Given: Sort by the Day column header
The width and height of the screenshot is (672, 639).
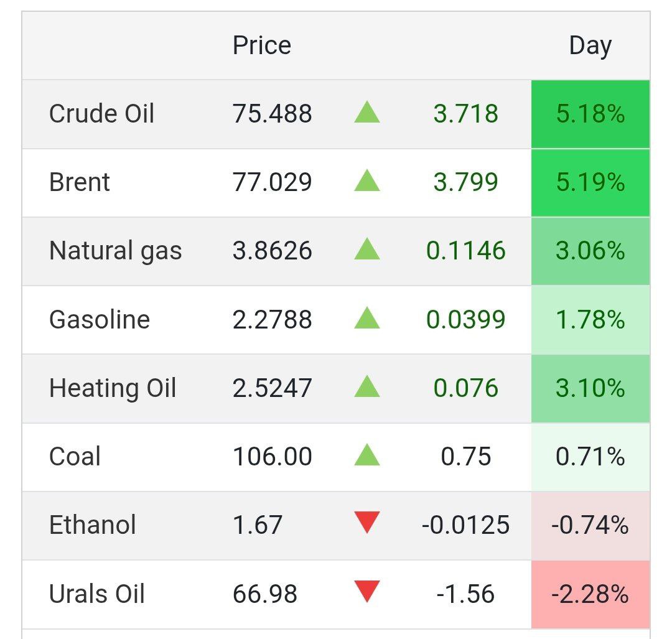Looking at the screenshot, I should (x=590, y=45).
